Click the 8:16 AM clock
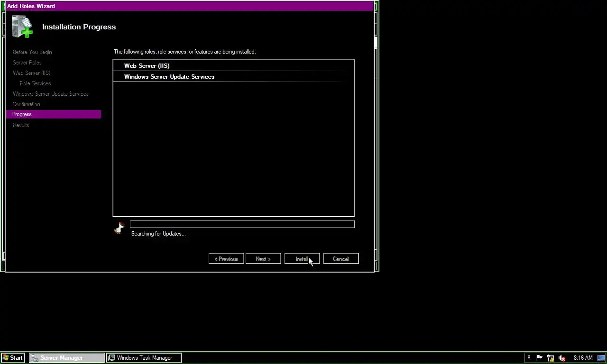607x364 pixels. coord(583,358)
